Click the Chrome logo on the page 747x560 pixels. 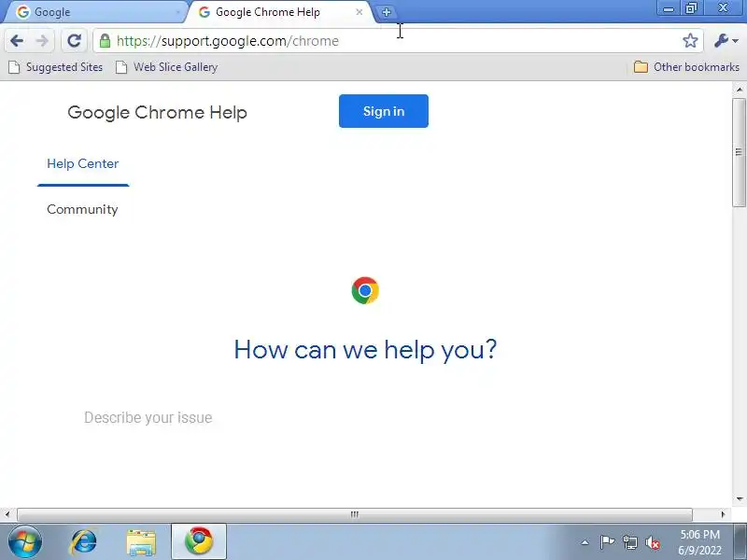[365, 290]
